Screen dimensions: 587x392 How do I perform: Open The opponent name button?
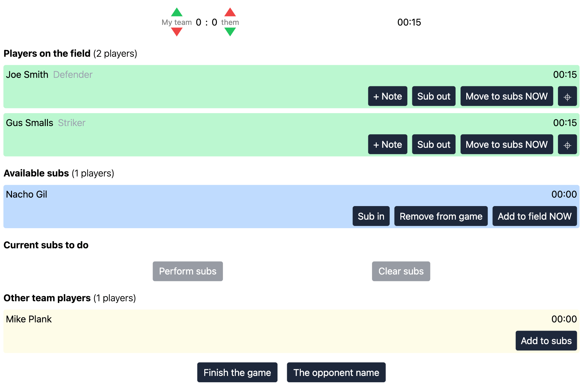(336, 372)
